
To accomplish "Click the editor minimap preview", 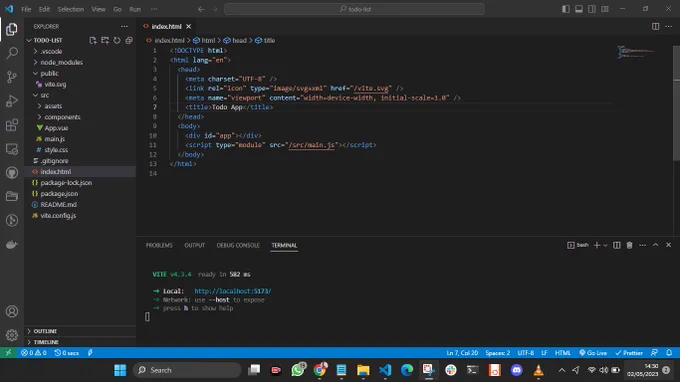I will 637,52.
